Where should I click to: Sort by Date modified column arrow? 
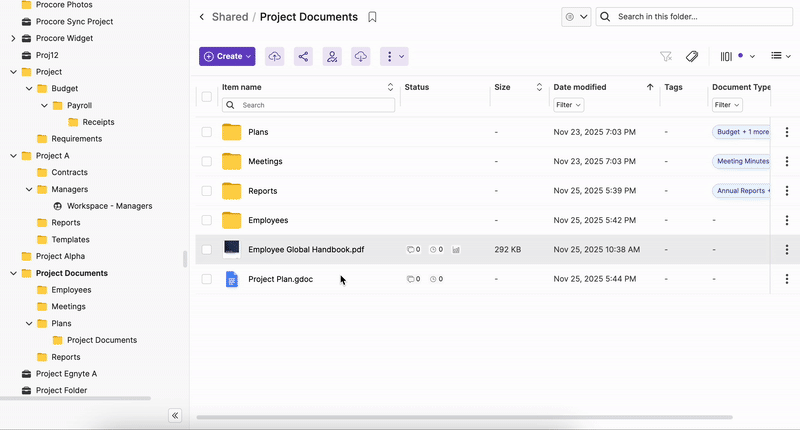click(x=650, y=87)
